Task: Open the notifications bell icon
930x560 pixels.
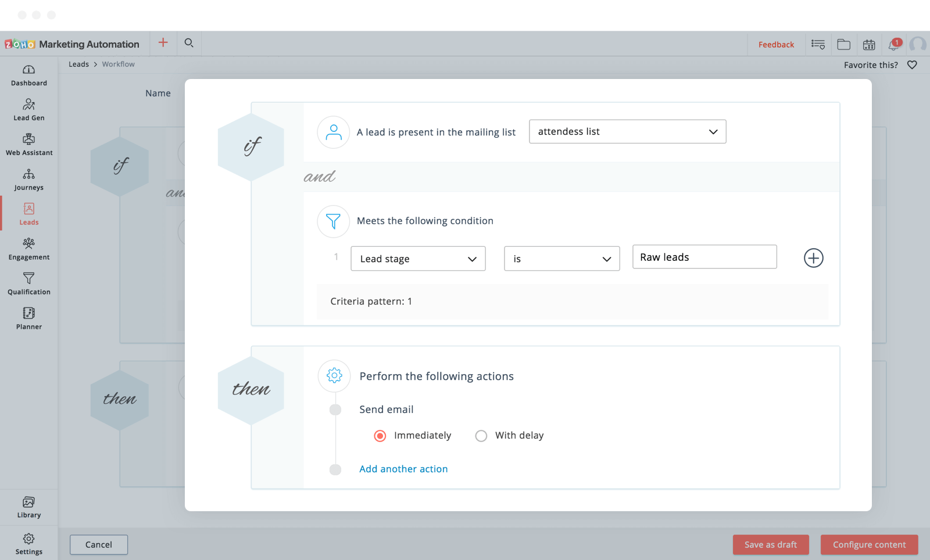Action: click(894, 45)
